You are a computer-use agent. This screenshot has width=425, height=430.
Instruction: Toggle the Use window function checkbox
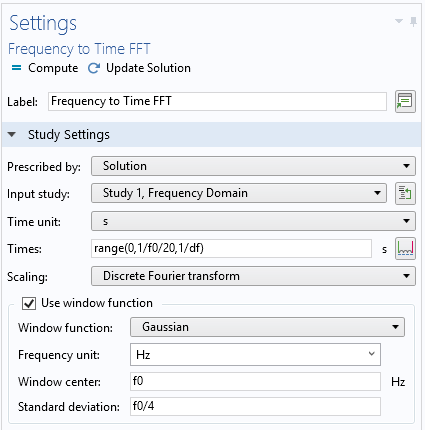coord(29,303)
